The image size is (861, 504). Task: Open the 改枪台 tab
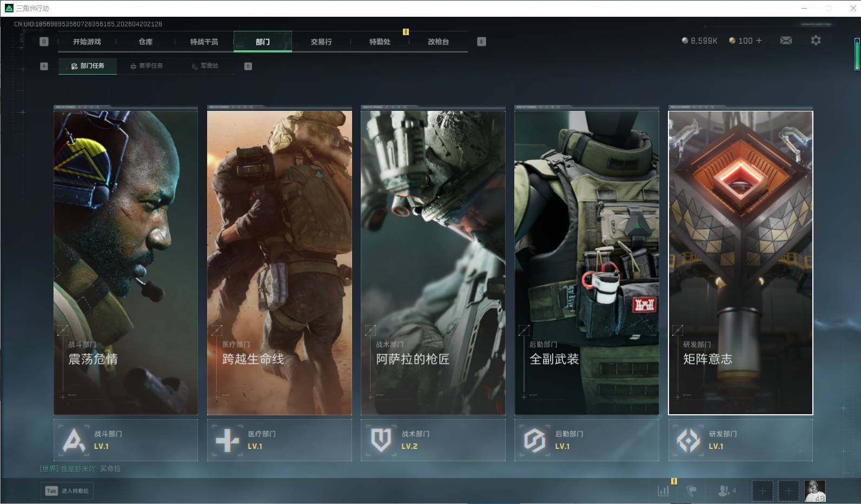(x=438, y=42)
